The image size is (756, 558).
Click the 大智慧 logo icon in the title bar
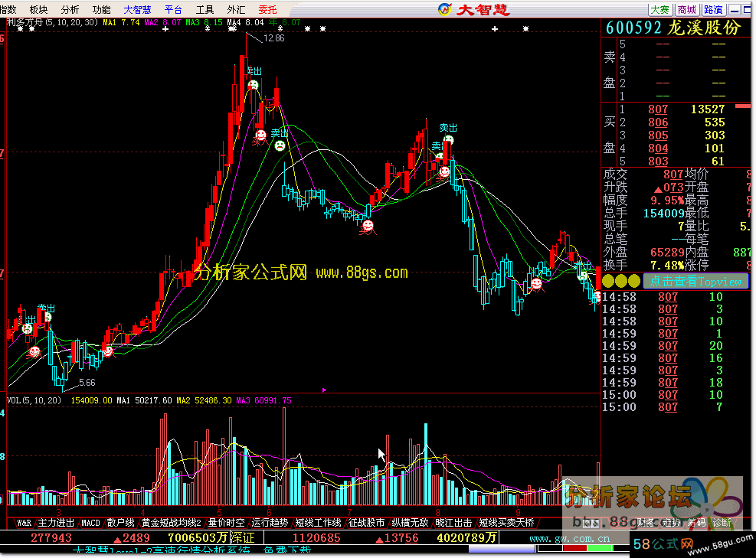pos(444,9)
